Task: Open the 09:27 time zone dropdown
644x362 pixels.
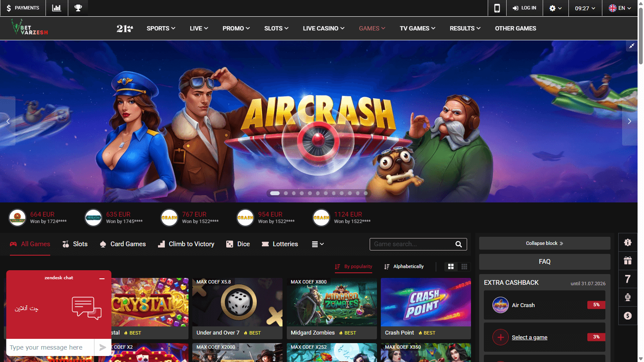Action: 585,8
